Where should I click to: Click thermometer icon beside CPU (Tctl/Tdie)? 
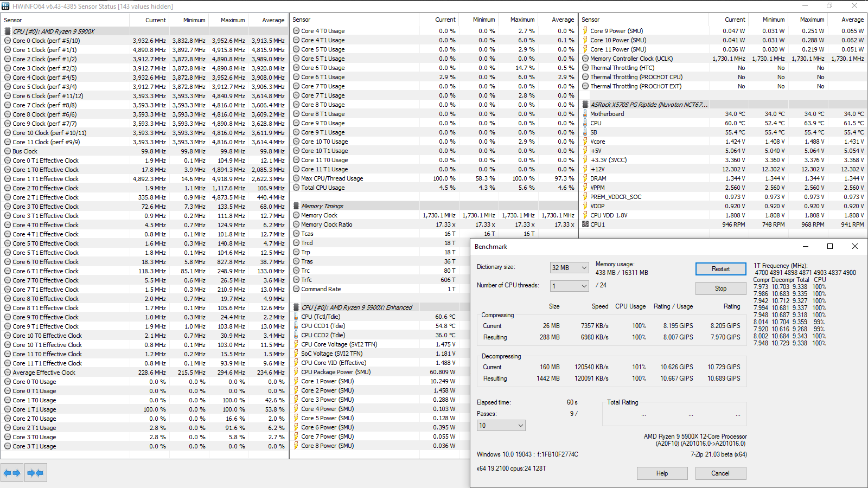[x=296, y=317]
